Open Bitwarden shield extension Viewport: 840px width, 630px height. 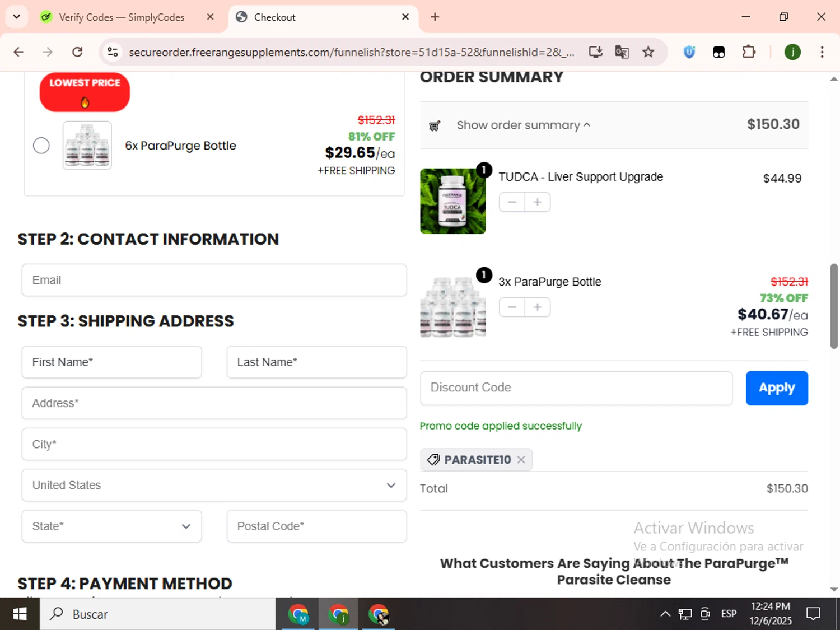pos(689,52)
